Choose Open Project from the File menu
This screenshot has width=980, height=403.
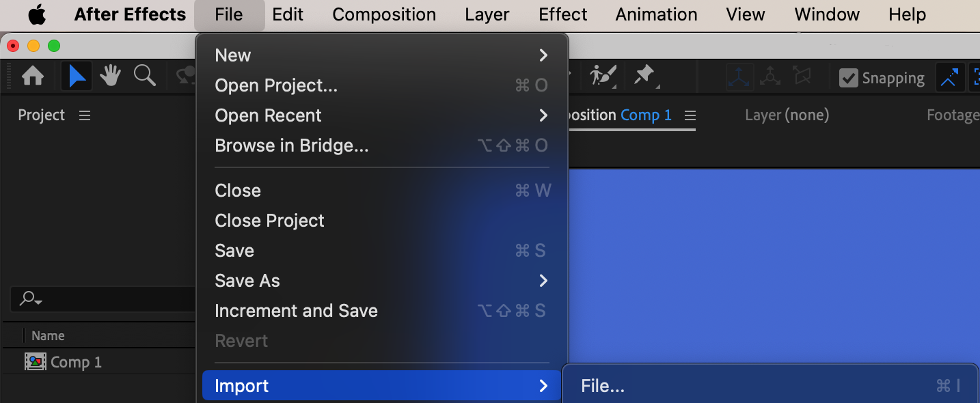pos(276,85)
